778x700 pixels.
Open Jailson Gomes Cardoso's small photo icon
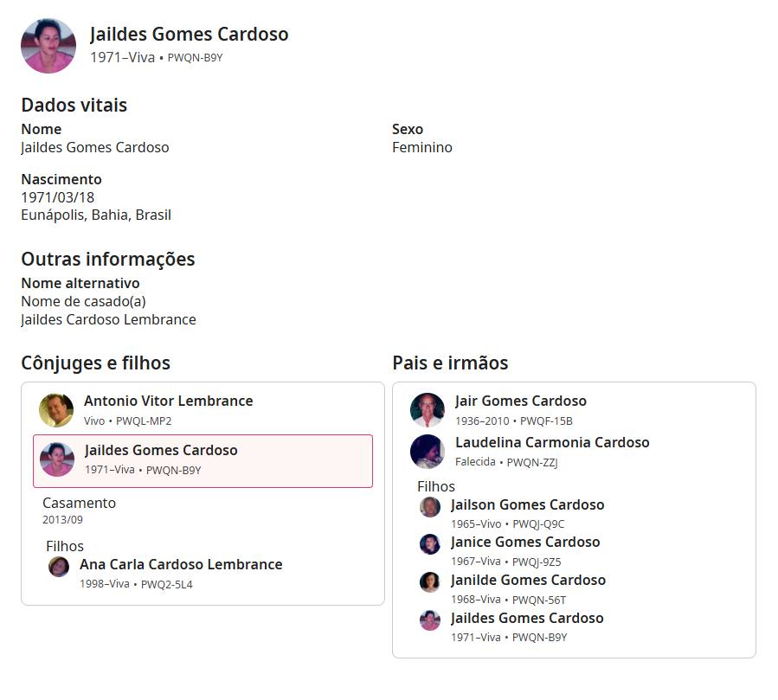click(430, 507)
